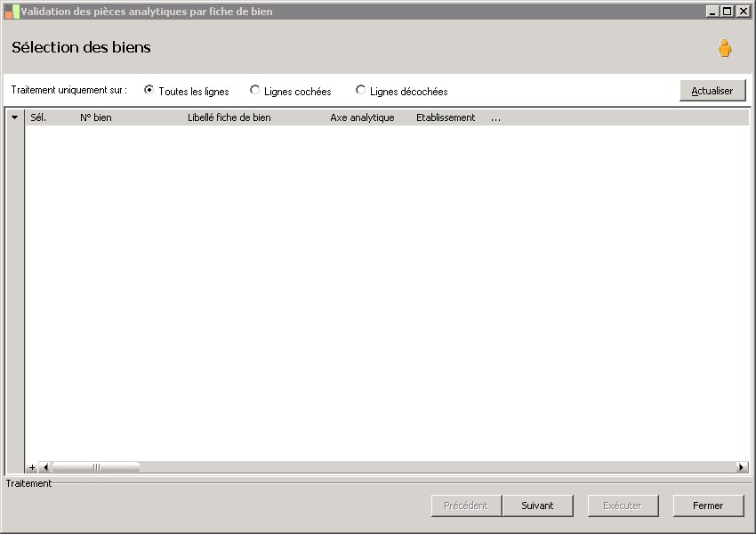Screen dimensions: 756x534
Task: Sort by the N° bien column header
Action: point(96,117)
